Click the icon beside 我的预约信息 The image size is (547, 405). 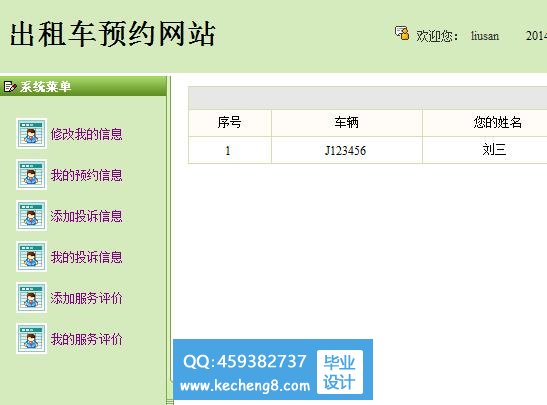[31, 174]
